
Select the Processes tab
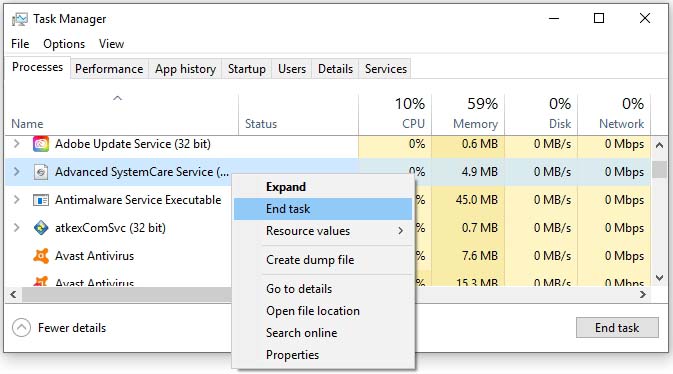click(x=37, y=67)
